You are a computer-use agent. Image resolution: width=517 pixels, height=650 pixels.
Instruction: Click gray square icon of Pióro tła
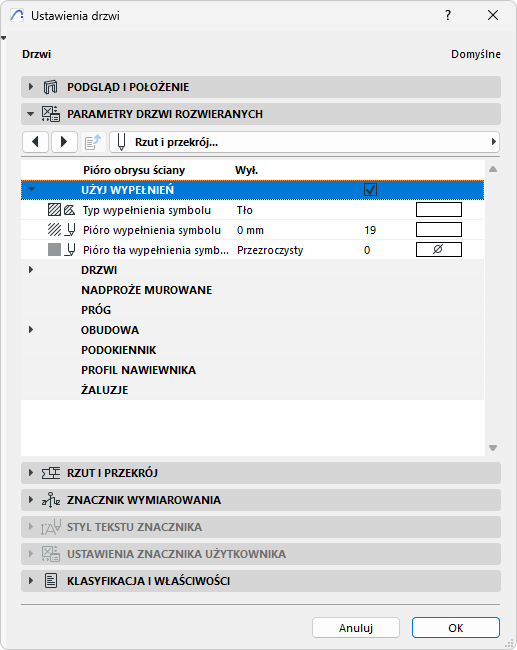(54, 250)
